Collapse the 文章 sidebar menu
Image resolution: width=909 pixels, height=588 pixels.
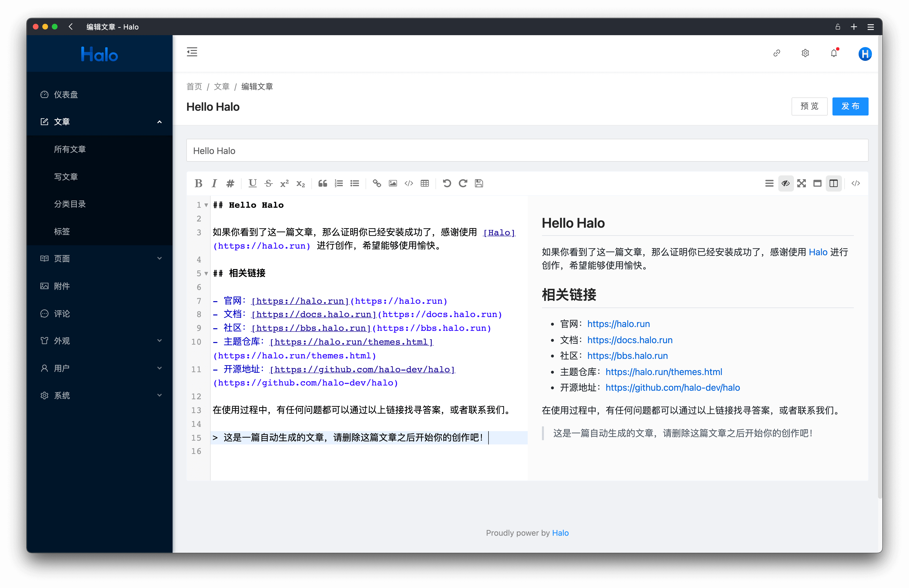[x=99, y=122]
